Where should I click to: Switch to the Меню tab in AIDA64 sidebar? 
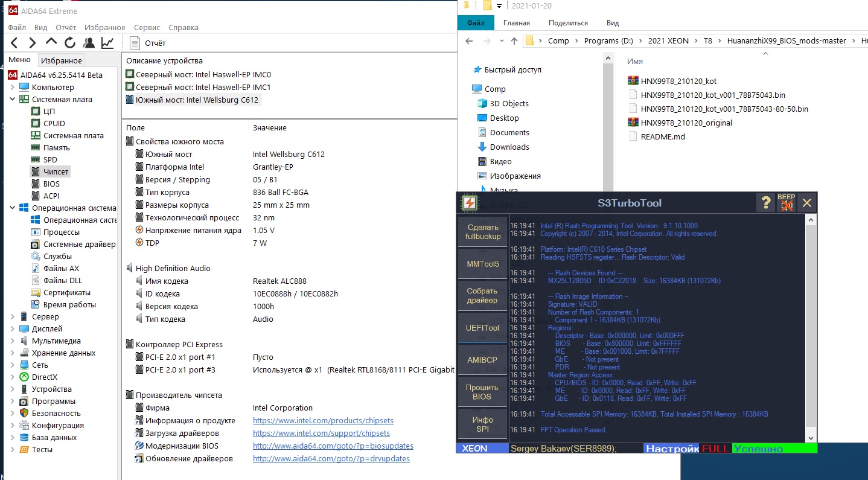19,60
